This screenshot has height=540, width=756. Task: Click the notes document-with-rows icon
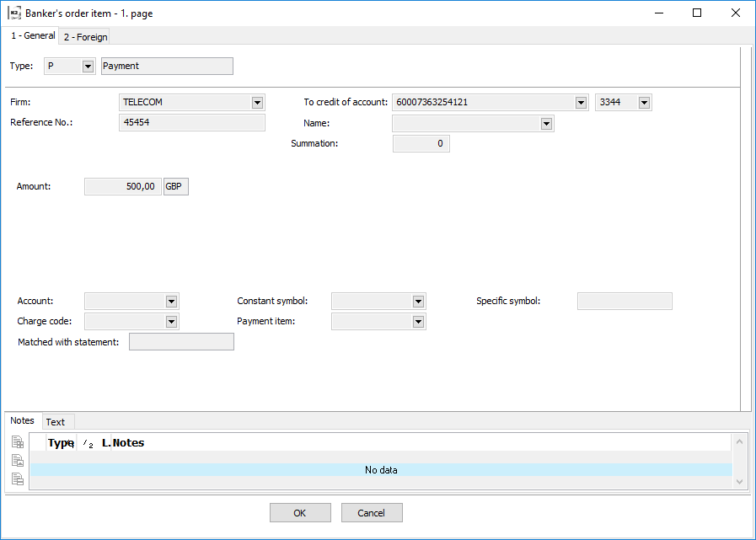[x=18, y=479]
